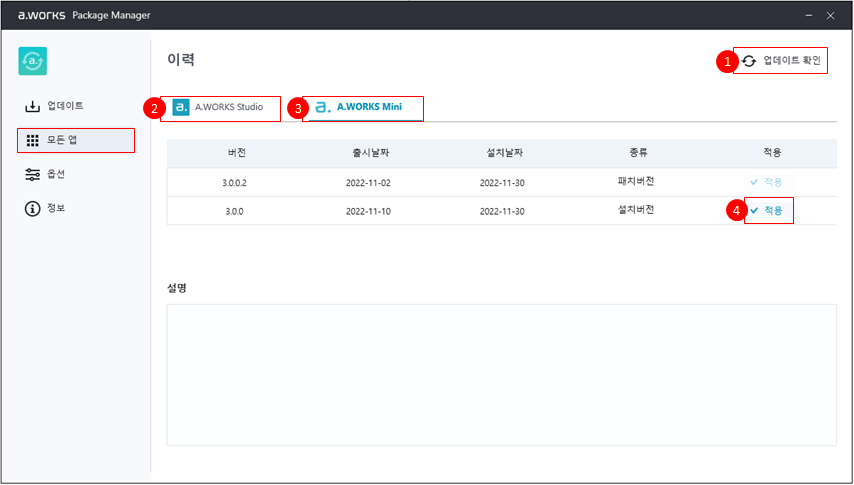The height and width of the screenshot is (485, 854).
Task: Click the 설명 section label
Action: point(177,288)
